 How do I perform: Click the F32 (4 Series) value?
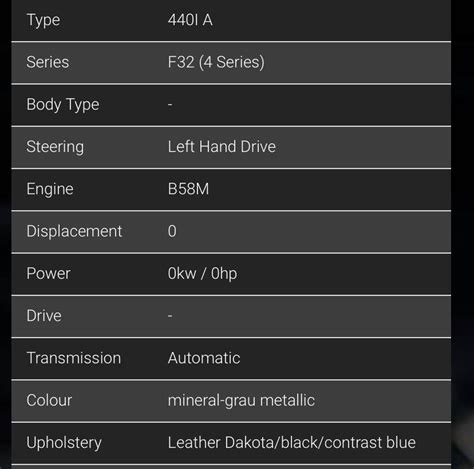coord(216,62)
